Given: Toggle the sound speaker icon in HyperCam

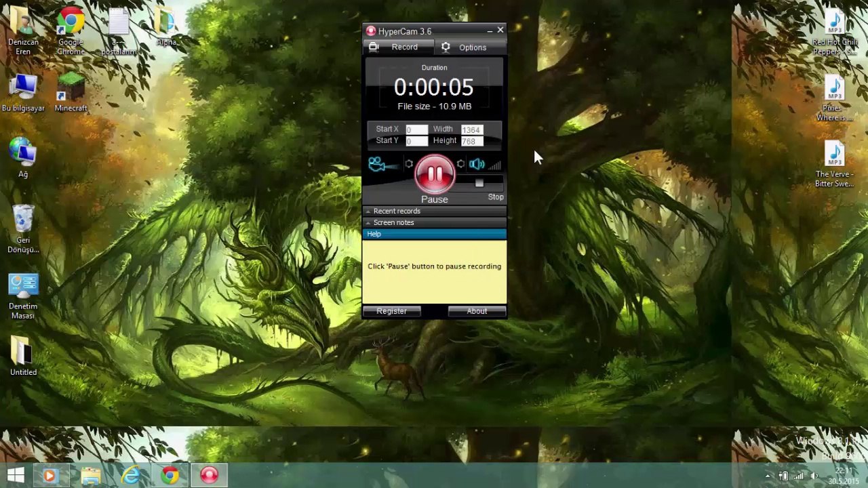Looking at the screenshot, I should (477, 164).
